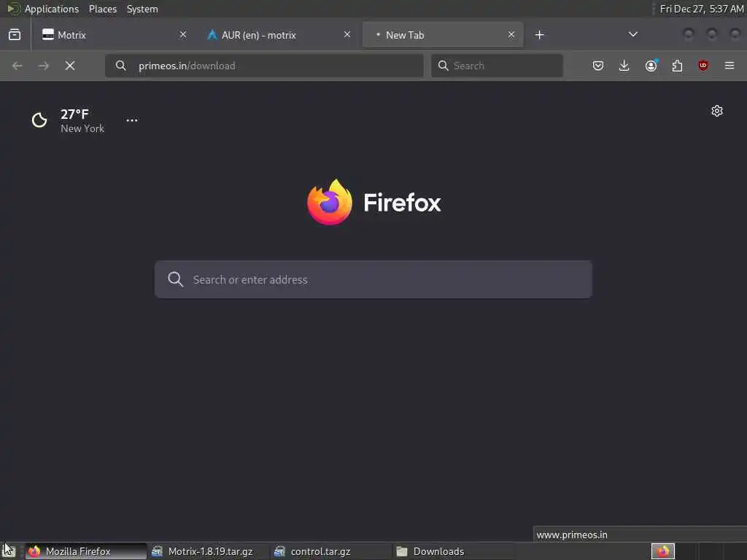Open Downloads folder window from taskbar
The width and height of the screenshot is (747, 560).
point(454,551)
